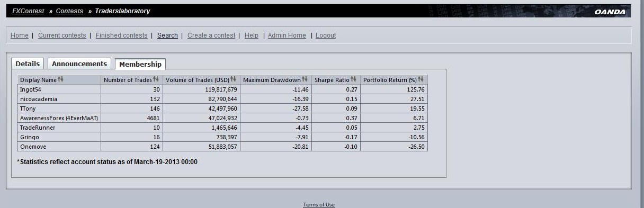The image size is (644, 208).
Task: Click volume value 1,465,646
Action: click(224, 128)
